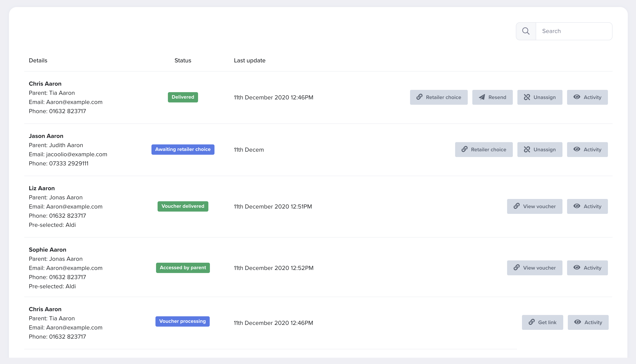
Task: Open Retailer choice for Chris Aaron Delivered row
Action: coord(439,97)
